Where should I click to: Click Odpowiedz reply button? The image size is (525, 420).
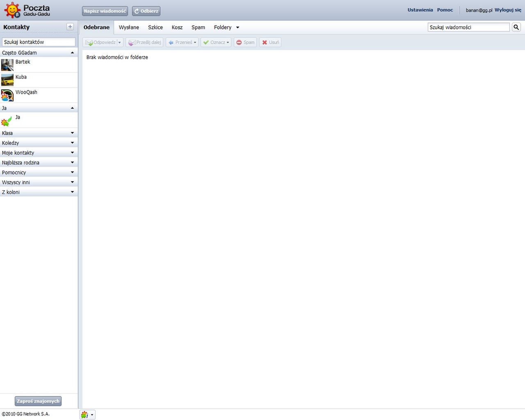(100, 42)
